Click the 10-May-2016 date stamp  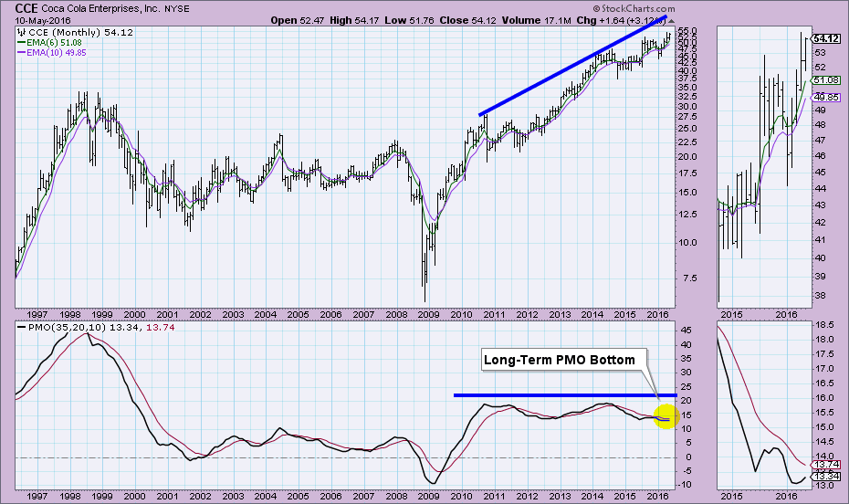click(x=42, y=21)
